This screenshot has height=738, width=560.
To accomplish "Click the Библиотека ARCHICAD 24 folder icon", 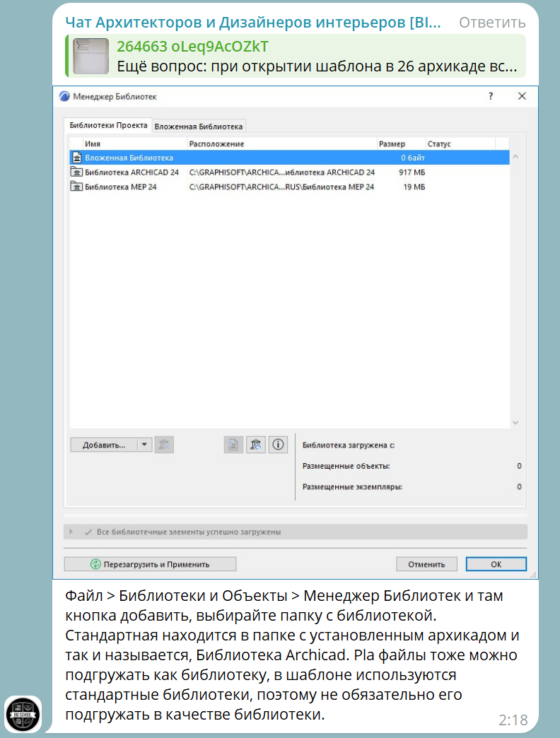I will tap(77, 172).
